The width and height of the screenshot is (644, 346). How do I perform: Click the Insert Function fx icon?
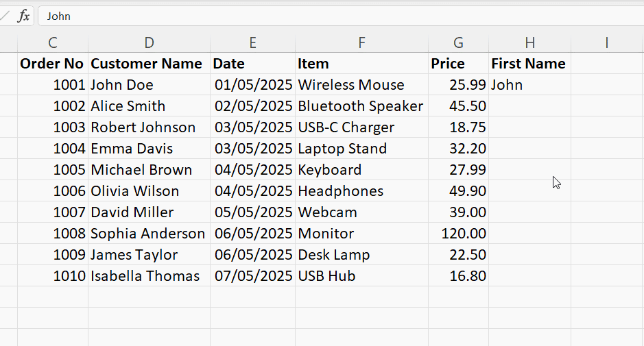point(23,16)
